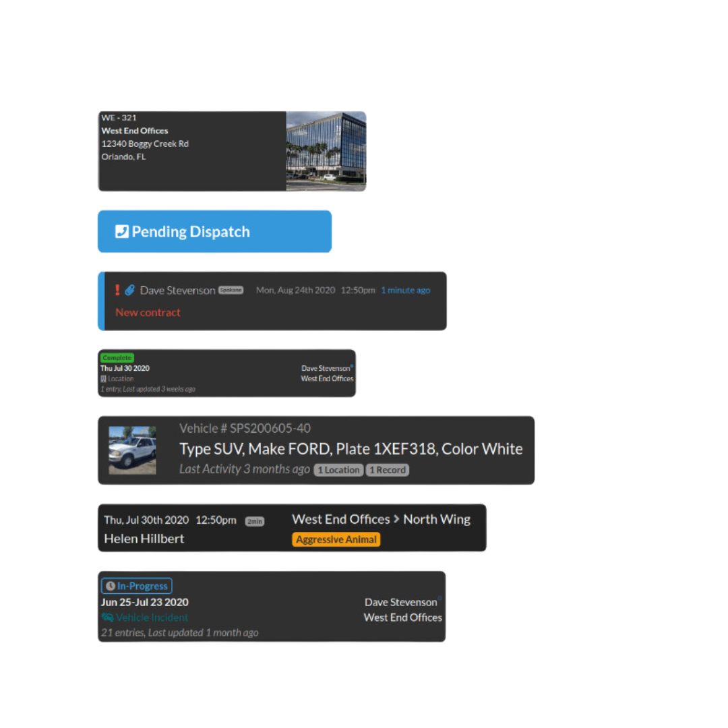Open the paperclip attachment icon
Viewport: 728px width, 728px height.
(129, 290)
